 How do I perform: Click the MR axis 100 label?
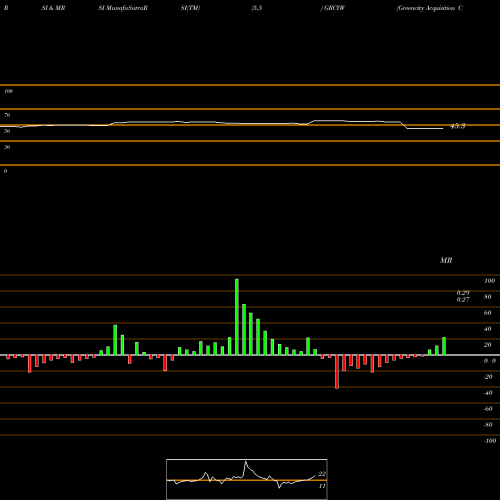point(489,281)
